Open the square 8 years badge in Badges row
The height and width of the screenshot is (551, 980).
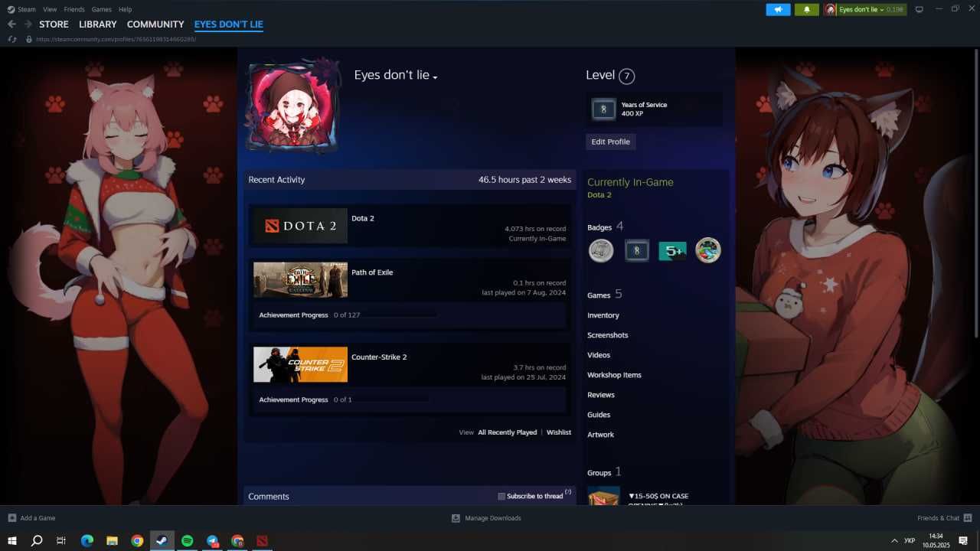[x=637, y=250]
